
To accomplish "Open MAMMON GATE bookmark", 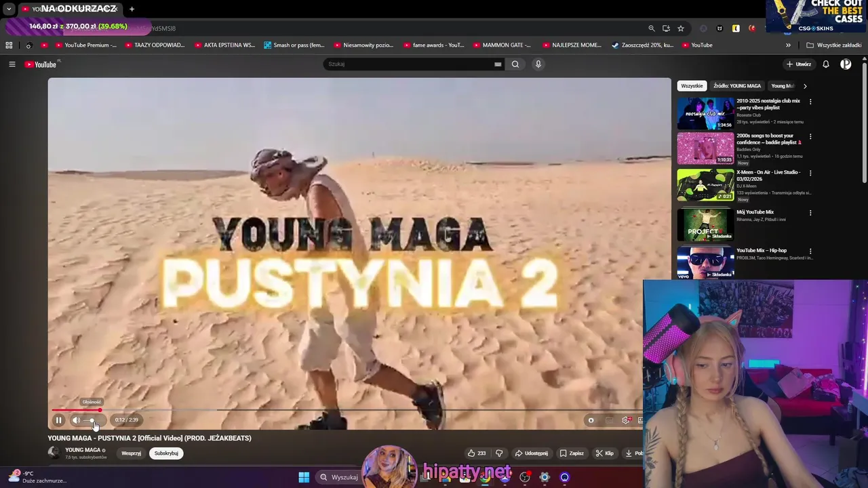I will coord(502,45).
